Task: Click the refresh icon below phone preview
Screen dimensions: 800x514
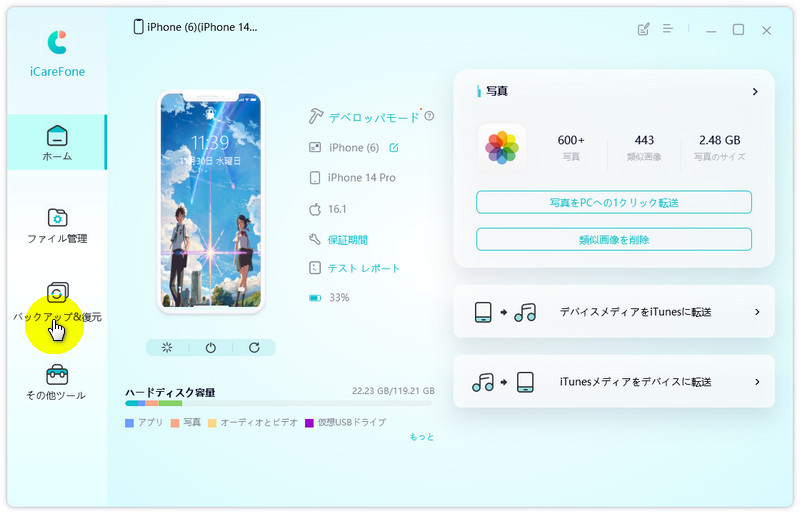Action: [x=254, y=348]
